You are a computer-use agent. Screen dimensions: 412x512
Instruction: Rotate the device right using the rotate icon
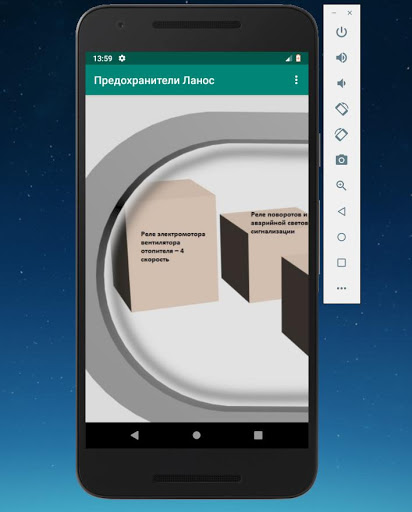click(x=341, y=134)
